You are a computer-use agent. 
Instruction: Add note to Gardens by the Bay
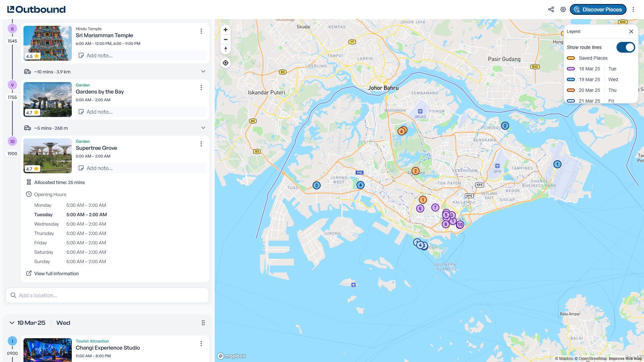(x=141, y=112)
